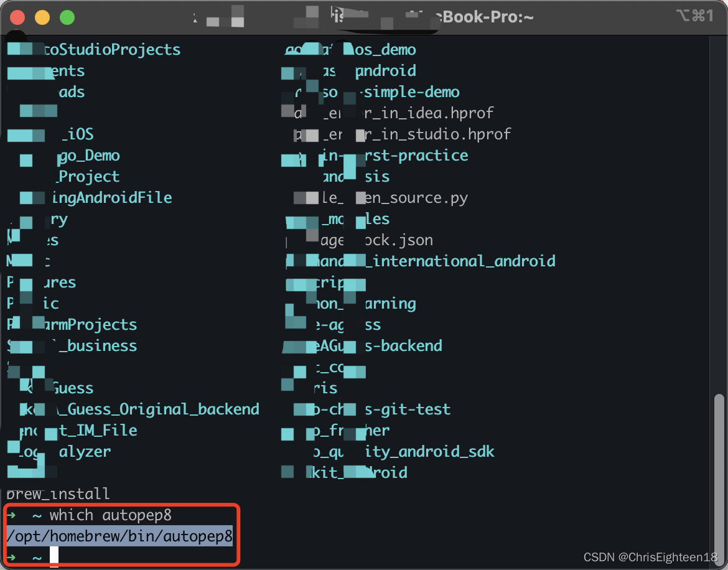Select the "ingAndroidFile" entry in the listing

coord(112,197)
